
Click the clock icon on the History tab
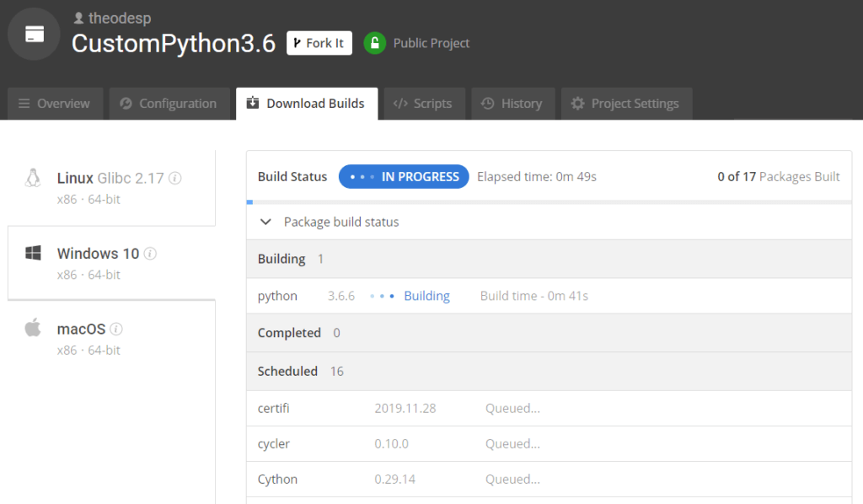point(487,103)
